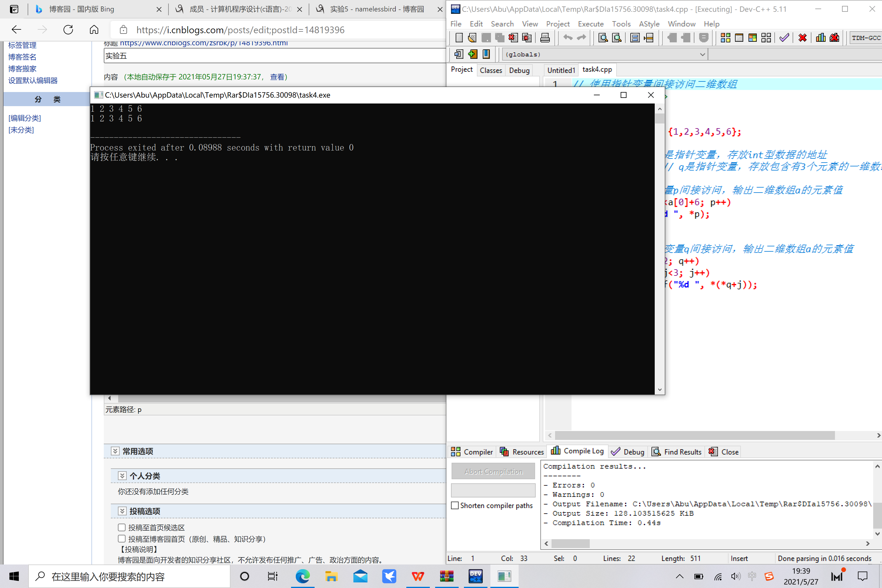Viewport: 882px width, 588px height.
Task: Click the Profile Analysis bar chart icon
Action: coord(821,38)
